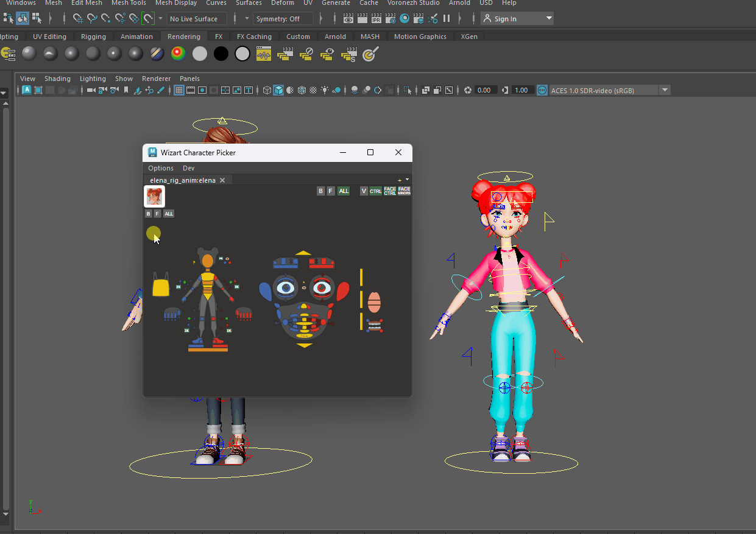The image size is (756, 534).
Task: Select the orange head control in picker
Action: (x=208, y=261)
